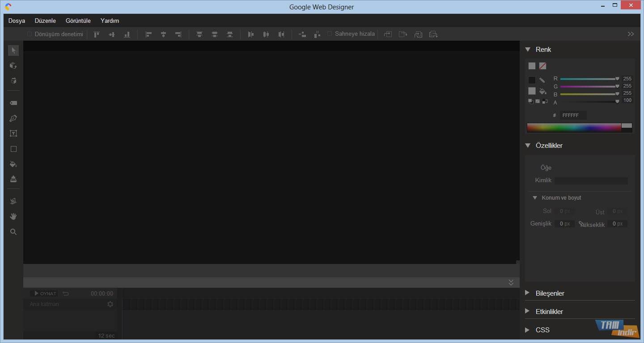Select the Zoom magnifier tool

[13, 232]
